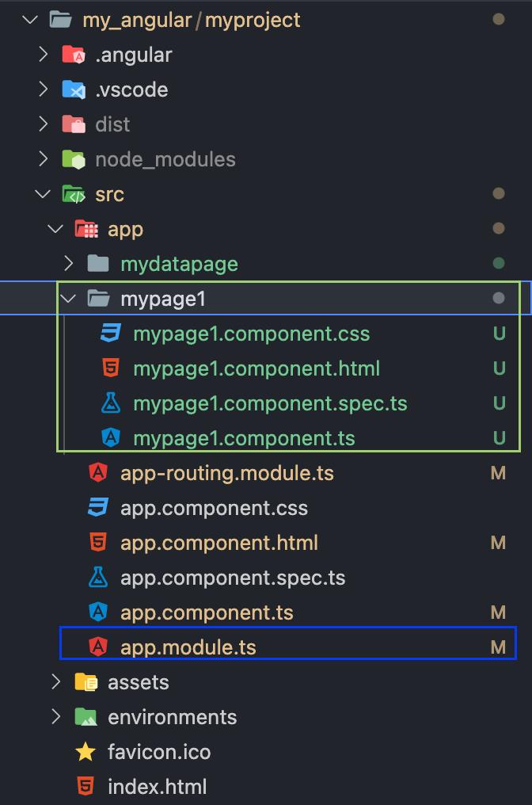Click the test flask icon on mypage1.component.spec.ts
The height and width of the screenshot is (805, 532).
click(x=110, y=403)
